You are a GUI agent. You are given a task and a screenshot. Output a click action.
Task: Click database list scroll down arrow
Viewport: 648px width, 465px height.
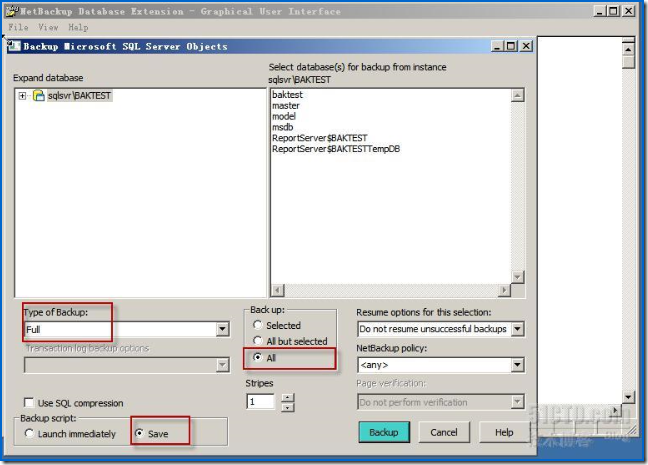tap(517, 277)
